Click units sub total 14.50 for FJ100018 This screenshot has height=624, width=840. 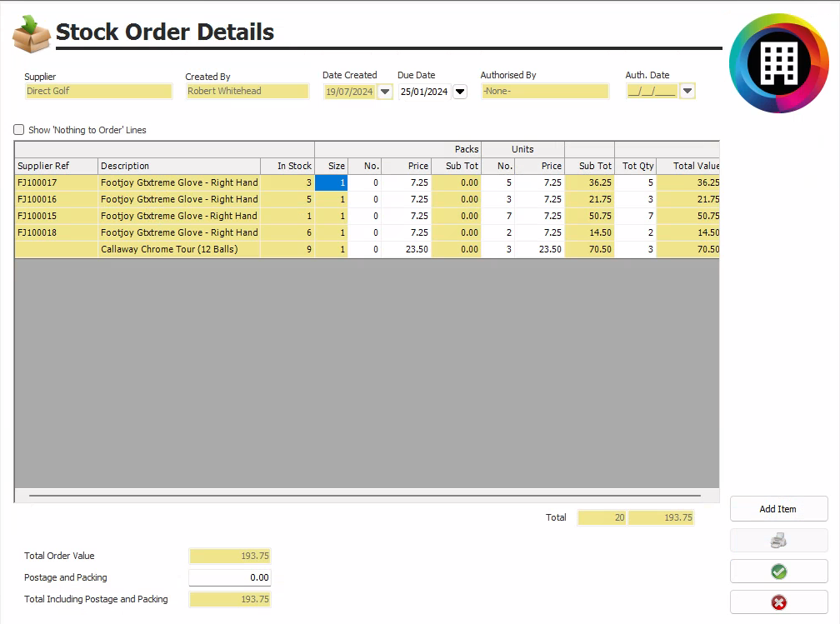[590, 232]
